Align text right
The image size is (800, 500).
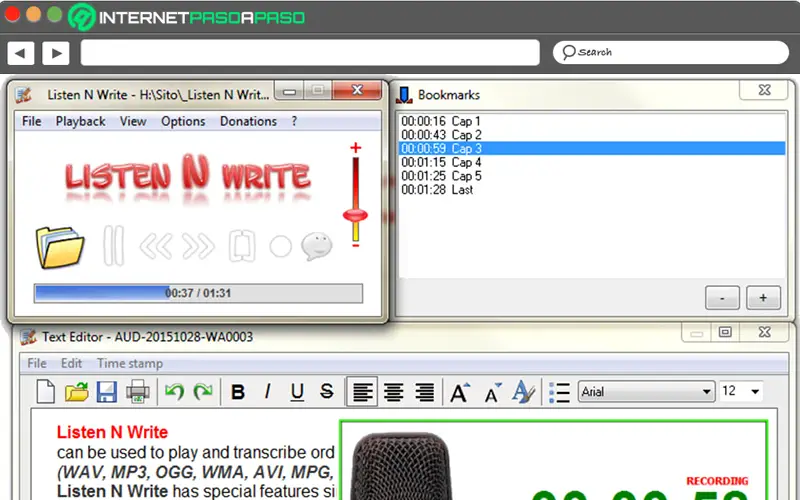424,392
